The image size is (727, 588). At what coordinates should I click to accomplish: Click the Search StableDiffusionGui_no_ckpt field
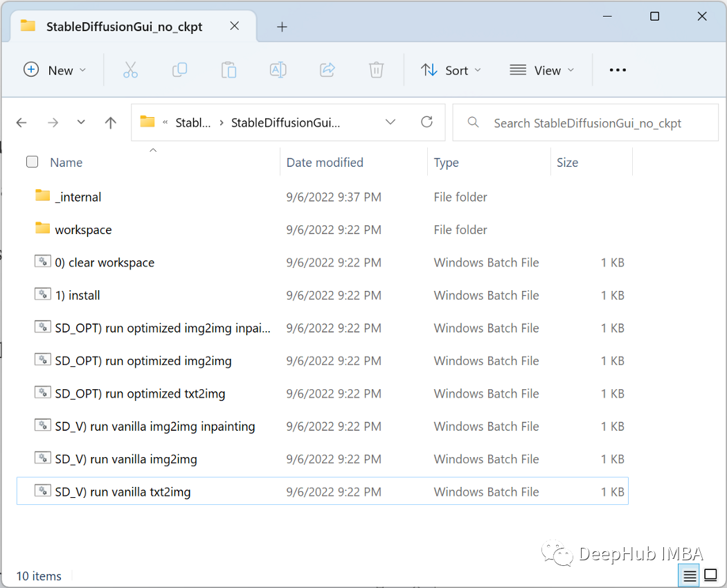click(x=586, y=123)
